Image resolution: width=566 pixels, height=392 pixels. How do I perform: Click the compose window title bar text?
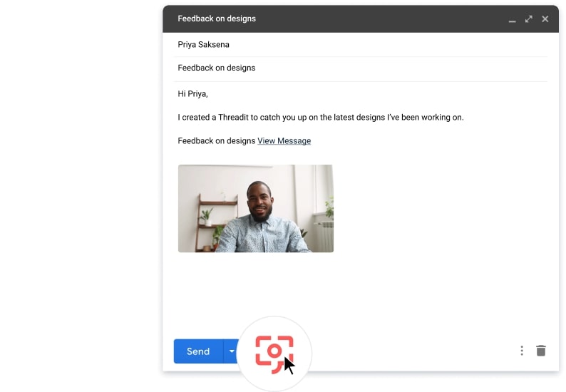point(217,19)
